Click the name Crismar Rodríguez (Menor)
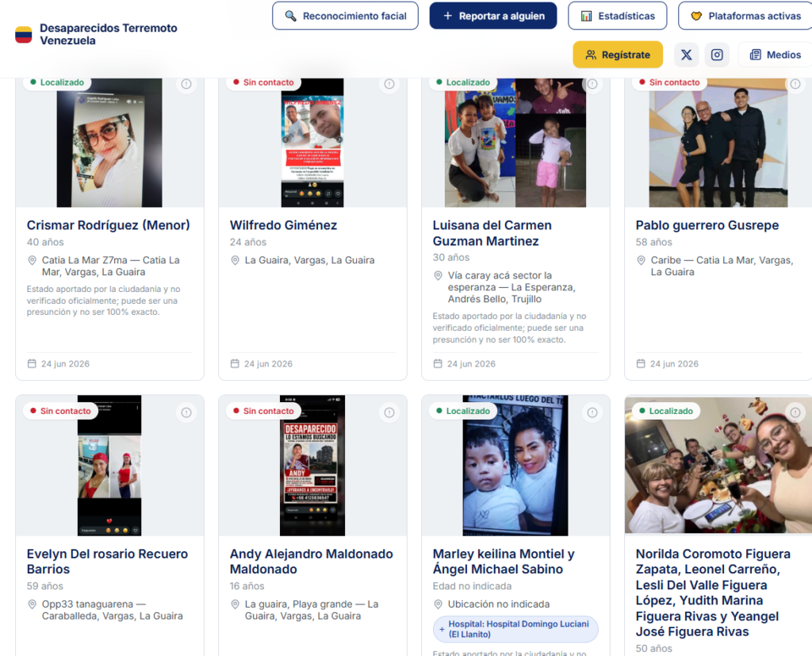Screen dimensions: 812x656 point(108,225)
